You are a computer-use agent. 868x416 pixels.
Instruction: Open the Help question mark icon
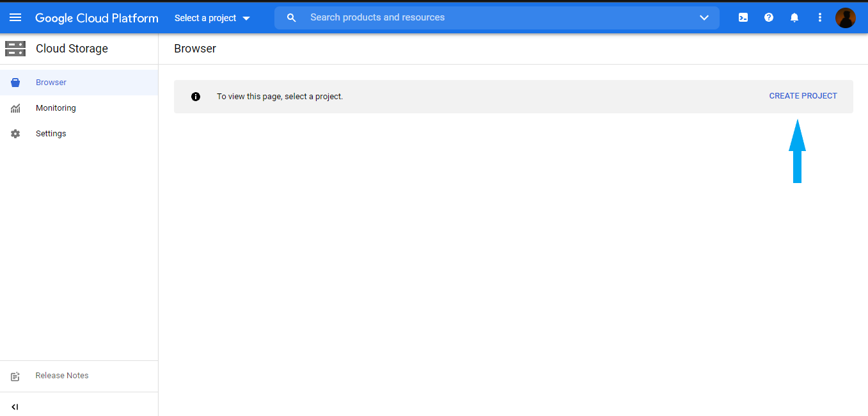pos(769,18)
